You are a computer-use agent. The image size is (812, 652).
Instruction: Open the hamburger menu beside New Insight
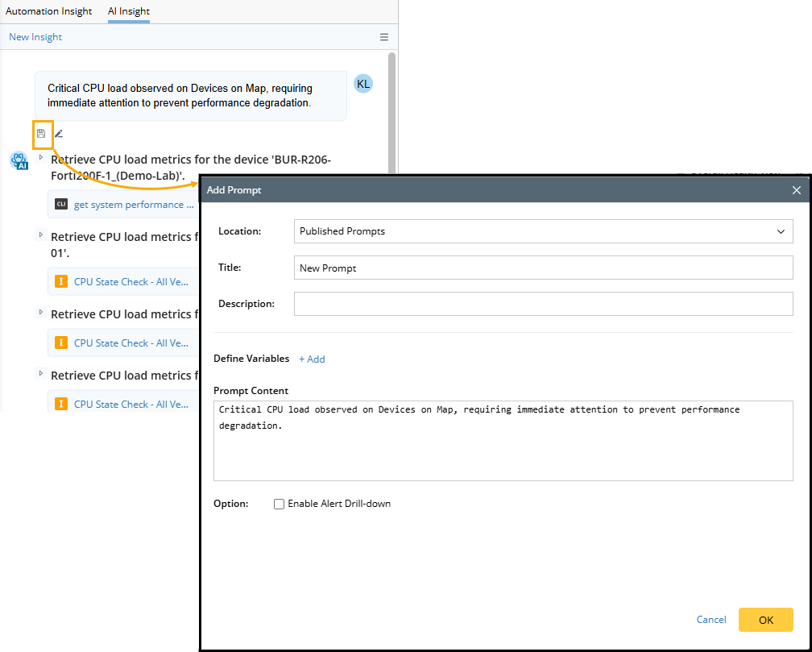click(x=384, y=37)
